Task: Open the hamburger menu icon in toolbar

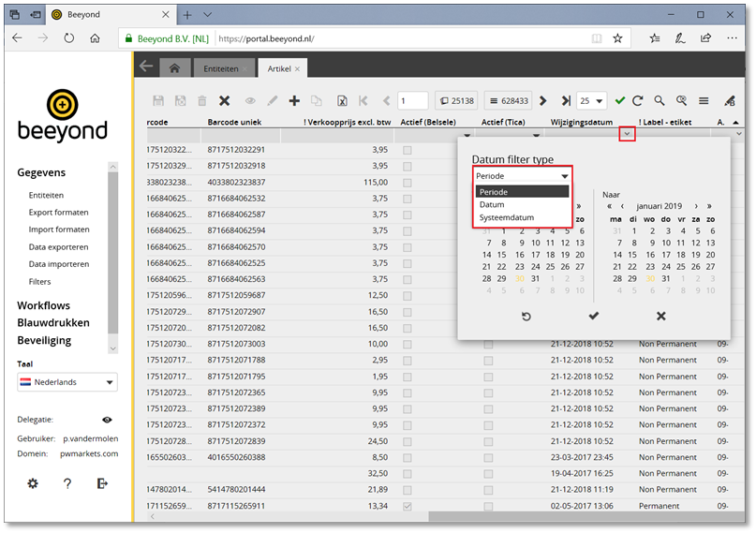Action: click(x=704, y=101)
